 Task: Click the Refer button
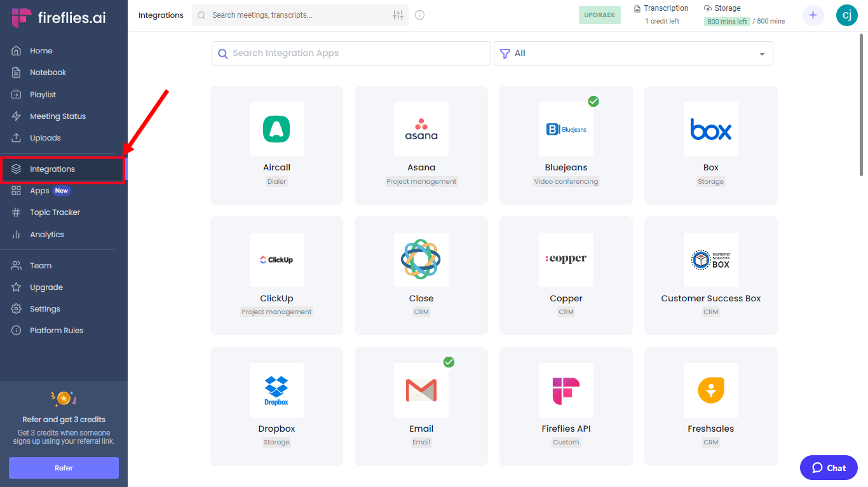point(64,468)
